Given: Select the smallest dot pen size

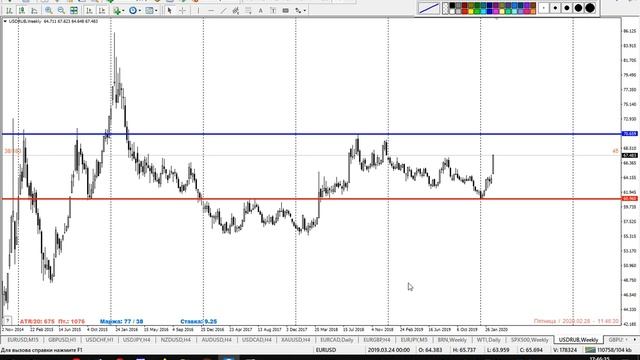Looking at the screenshot, I should [x=544, y=8].
